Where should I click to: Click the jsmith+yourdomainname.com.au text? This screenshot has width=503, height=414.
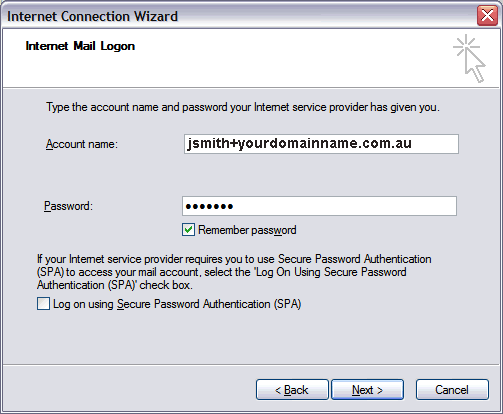(299, 143)
